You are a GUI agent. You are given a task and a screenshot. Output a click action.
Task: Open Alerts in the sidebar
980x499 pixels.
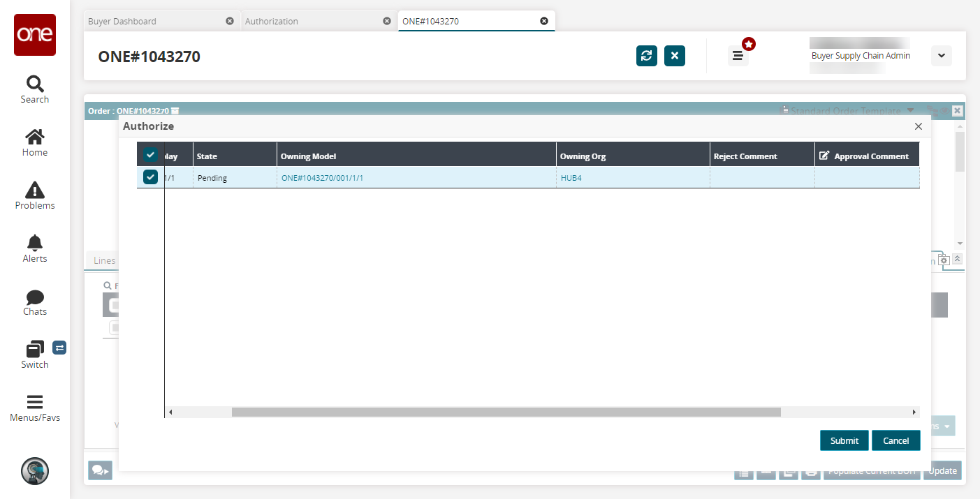click(34, 249)
